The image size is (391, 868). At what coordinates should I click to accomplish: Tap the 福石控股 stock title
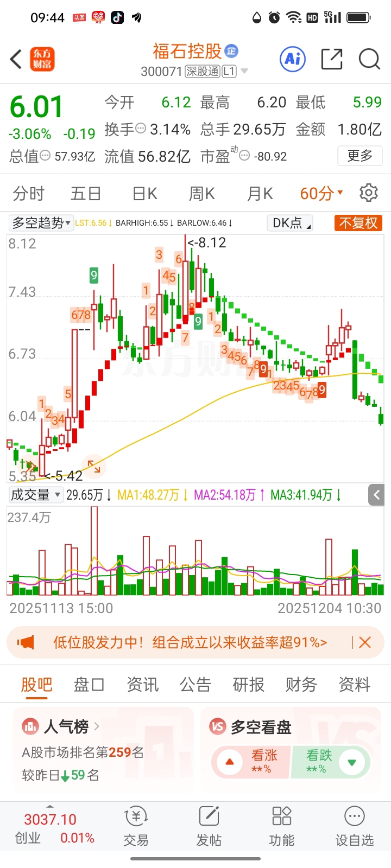coord(187,51)
